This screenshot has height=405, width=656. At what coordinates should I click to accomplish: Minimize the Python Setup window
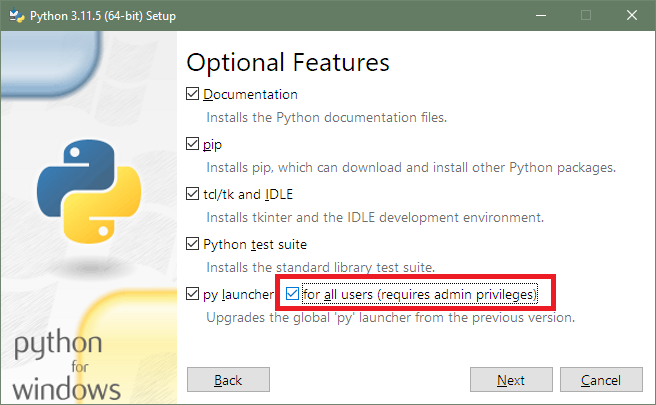pos(541,15)
